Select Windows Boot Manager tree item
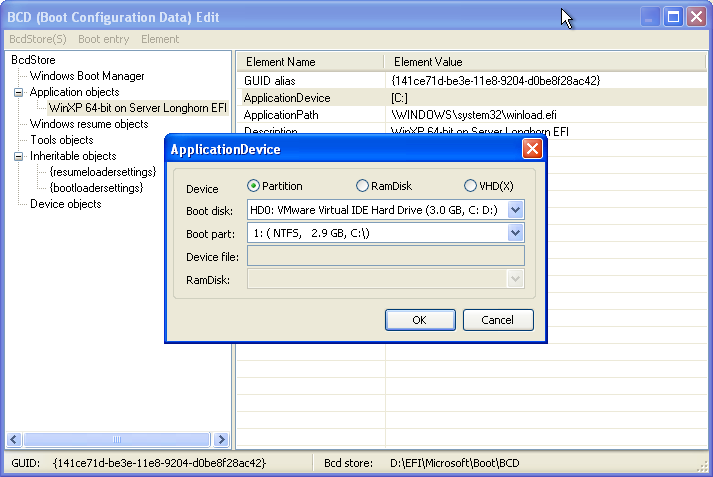Screen dimensions: 713x477 [87, 76]
